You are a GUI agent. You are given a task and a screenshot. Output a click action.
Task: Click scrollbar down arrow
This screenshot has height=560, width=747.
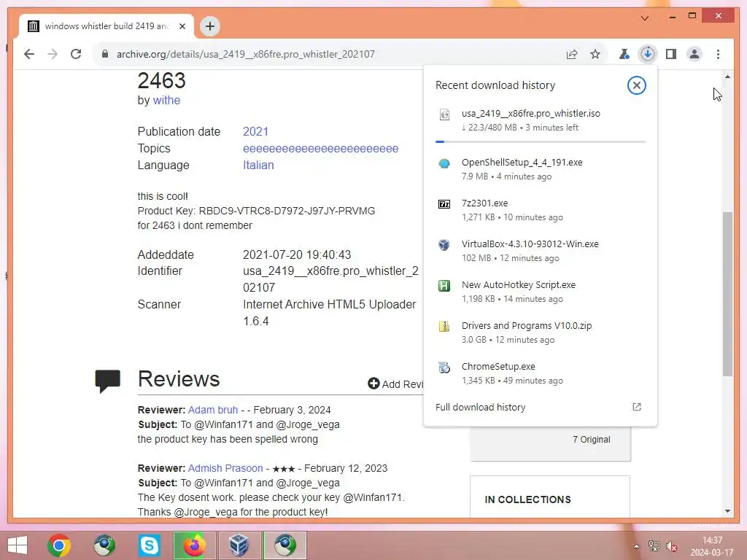pos(727,511)
